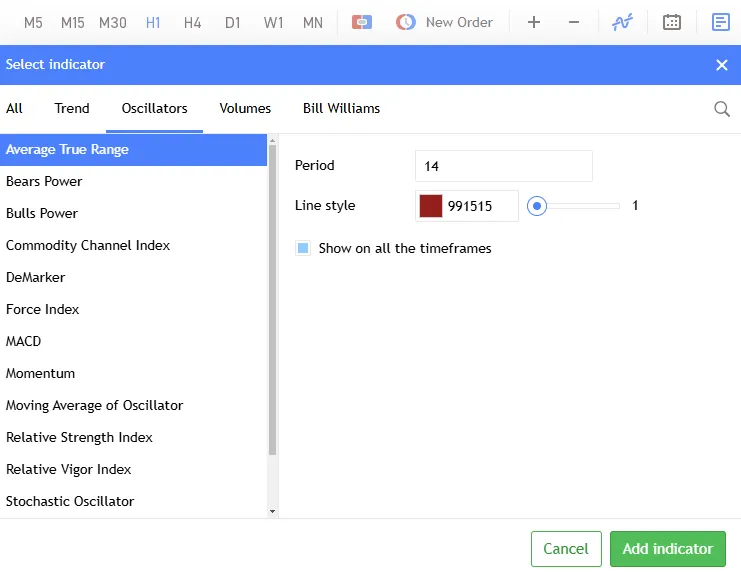Click the list scroll down arrow
The height and width of the screenshot is (573, 741).
(x=272, y=512)
